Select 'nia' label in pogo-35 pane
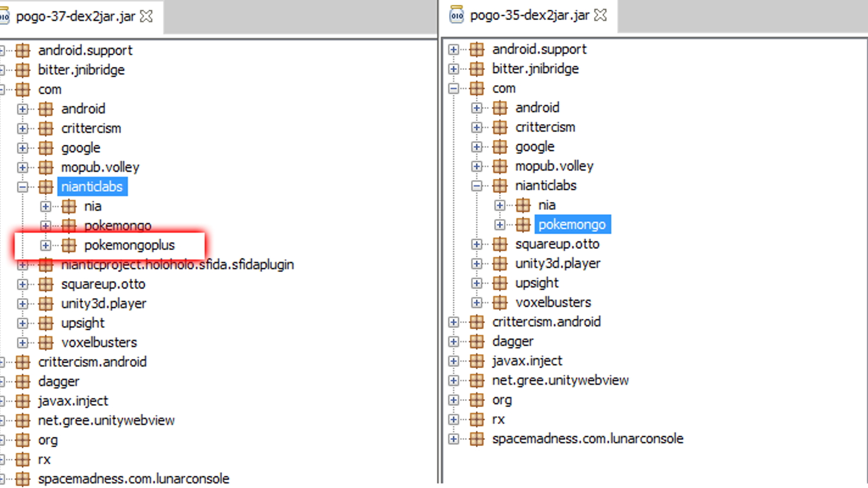This screenshot has height=488, width=868. click(x=547, y=206)
